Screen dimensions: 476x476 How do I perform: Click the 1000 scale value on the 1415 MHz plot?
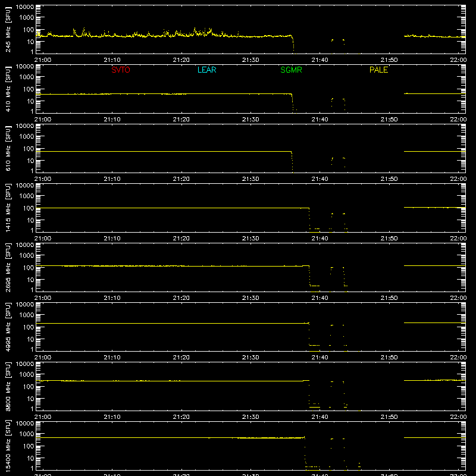tap(27, 196)
